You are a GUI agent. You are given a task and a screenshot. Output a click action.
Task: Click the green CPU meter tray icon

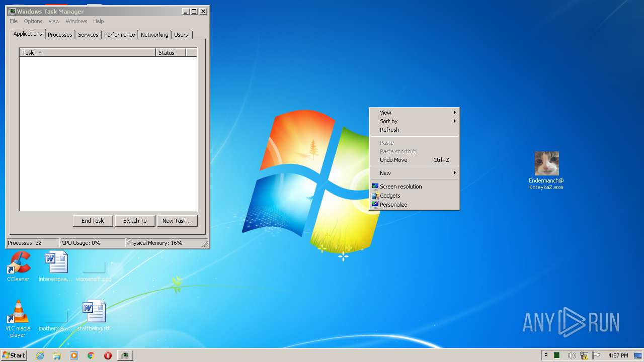[x=557, y=355]
